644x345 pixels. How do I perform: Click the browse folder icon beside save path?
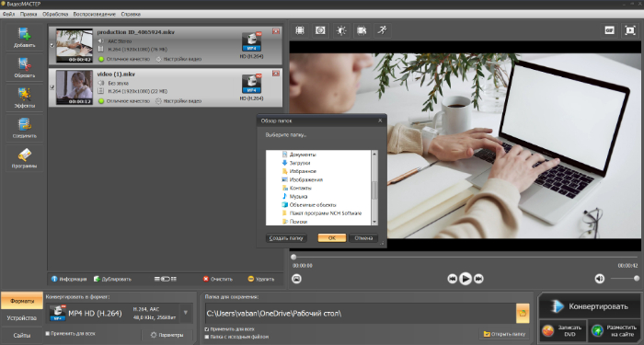tap(523, 313)
